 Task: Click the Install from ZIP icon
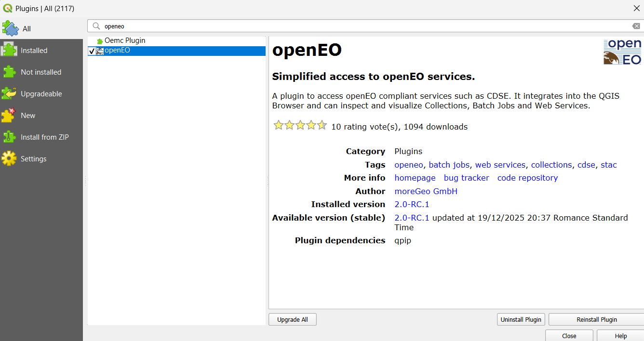[x=8, y=137]
